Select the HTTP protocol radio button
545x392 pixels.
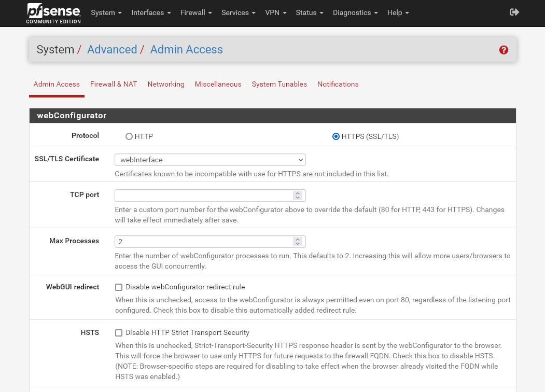[129, 136]
